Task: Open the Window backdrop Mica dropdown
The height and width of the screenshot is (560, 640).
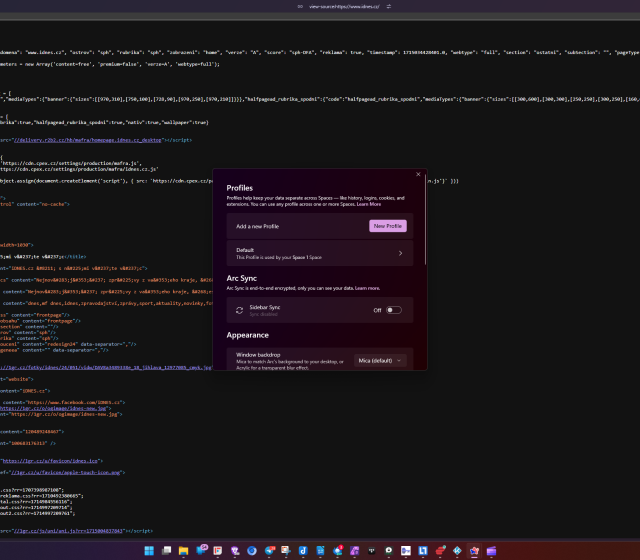Action: pos(381,360)
